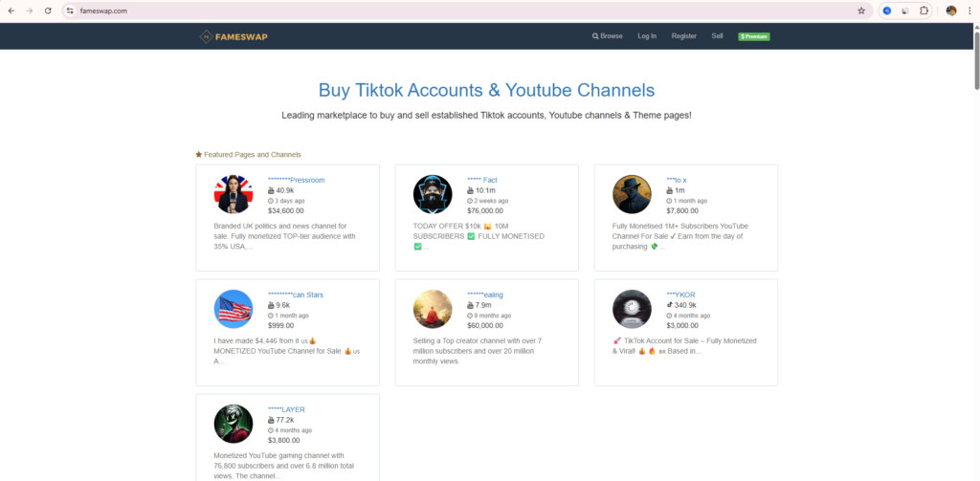Click the green Premium button
The height and width of the screenshot is (481, 980).
coord(754,36)
